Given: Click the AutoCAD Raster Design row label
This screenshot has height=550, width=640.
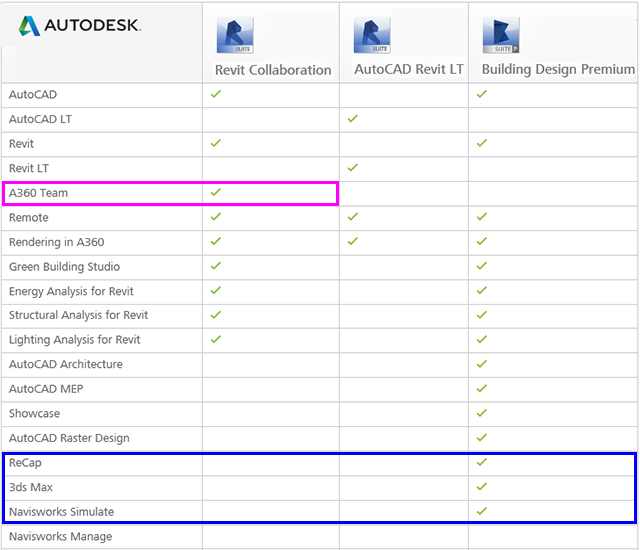Looking at the screenshot, I should point(69,438).
